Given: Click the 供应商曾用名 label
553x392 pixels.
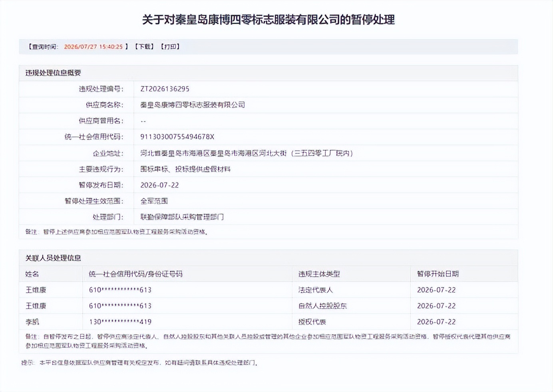Looking at the screenshot, I should (101, 121).
